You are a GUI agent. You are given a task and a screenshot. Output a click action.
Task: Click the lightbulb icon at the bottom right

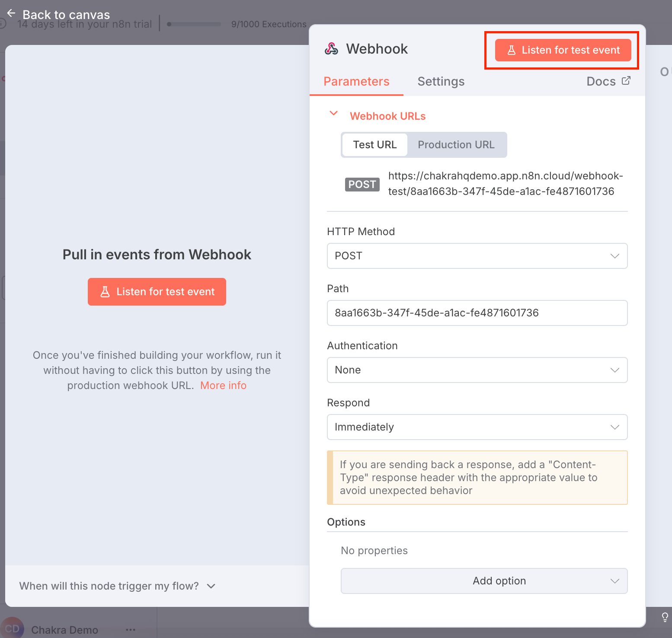[665, 617]
